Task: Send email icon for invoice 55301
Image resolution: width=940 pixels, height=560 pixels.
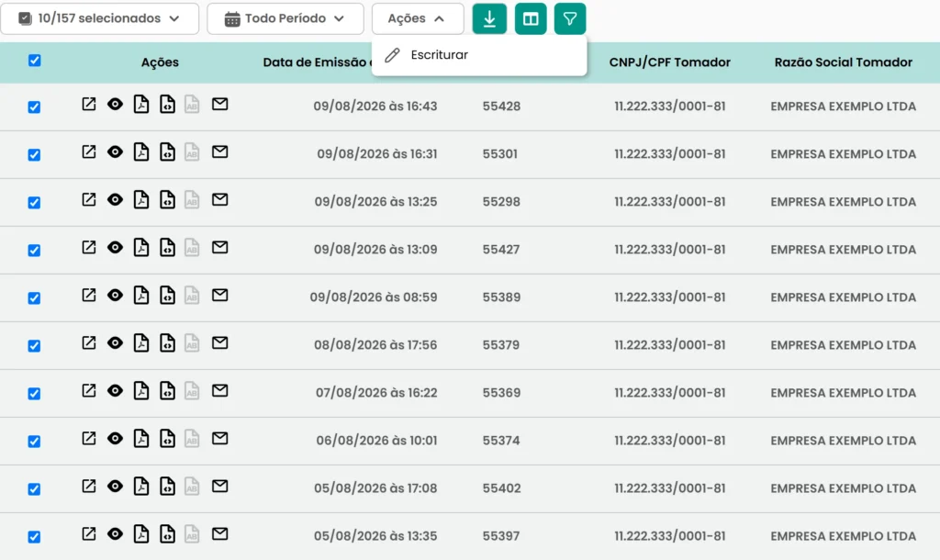Action: [220, 151]
